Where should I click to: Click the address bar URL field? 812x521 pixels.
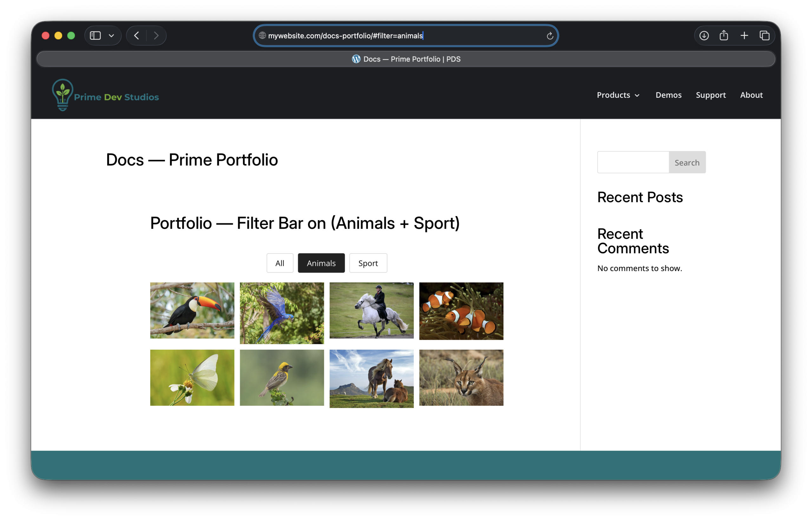[x=405, y=36]
